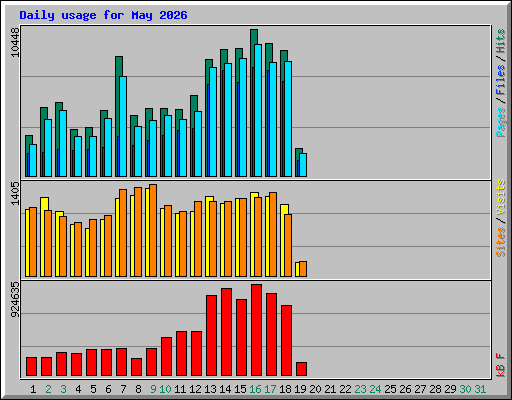Click green day label 2 on the x-axis
Viewport: 512px width, 400px height.
(x=48, y=389)
